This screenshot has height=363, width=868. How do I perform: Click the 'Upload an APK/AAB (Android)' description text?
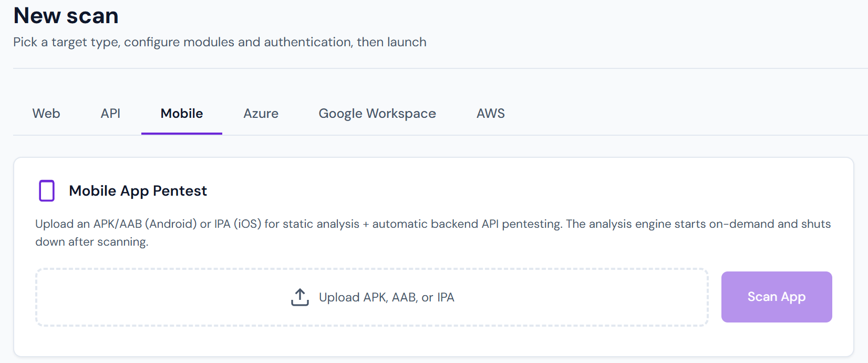[x=433, y=233]
